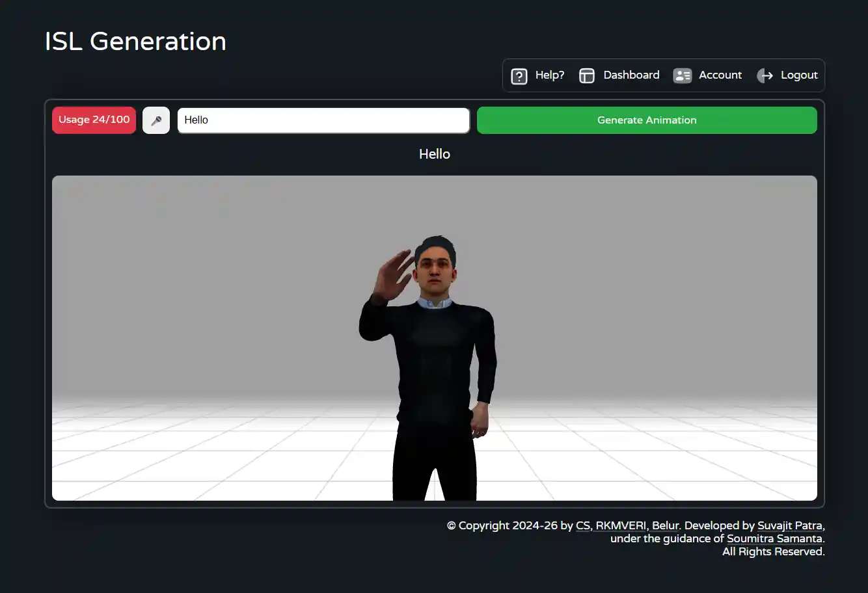868x593 pixels.
Task: Open the Soumitra Samanta link
Action: [x=774, y=538]
